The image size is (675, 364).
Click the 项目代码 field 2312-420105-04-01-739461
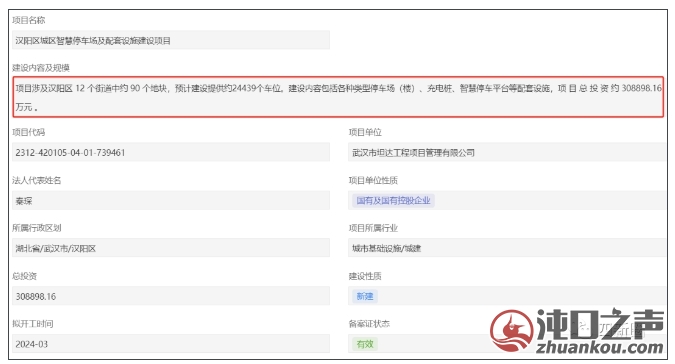click(x=171, y=152)
